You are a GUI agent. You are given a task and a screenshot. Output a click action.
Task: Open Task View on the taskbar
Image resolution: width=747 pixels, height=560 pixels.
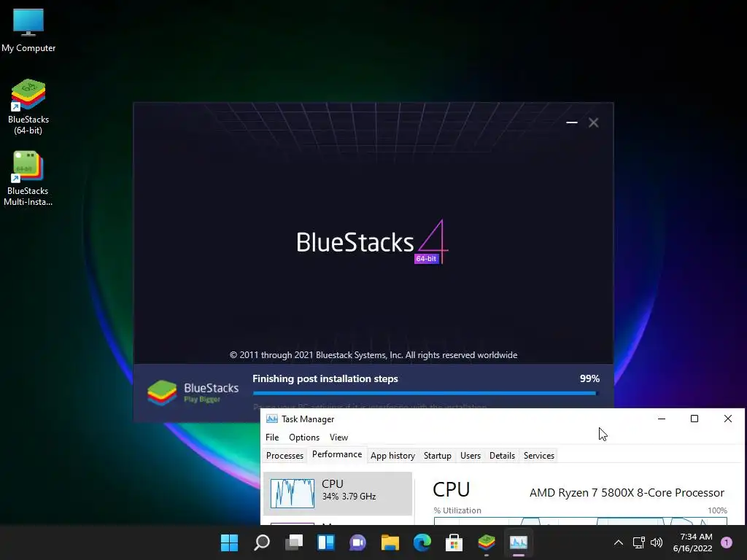point(294,542)
